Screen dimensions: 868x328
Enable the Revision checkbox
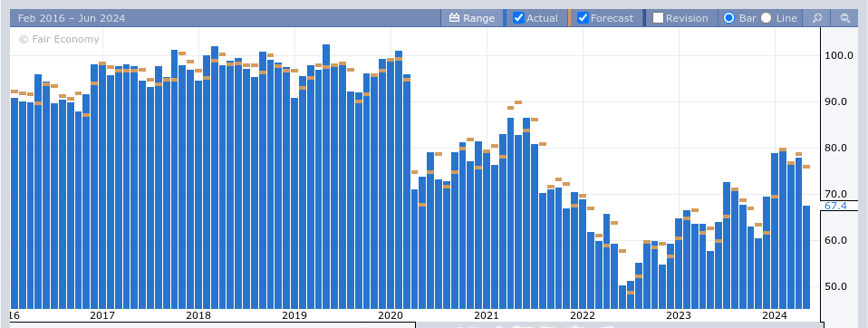click(x=658, y=18)
